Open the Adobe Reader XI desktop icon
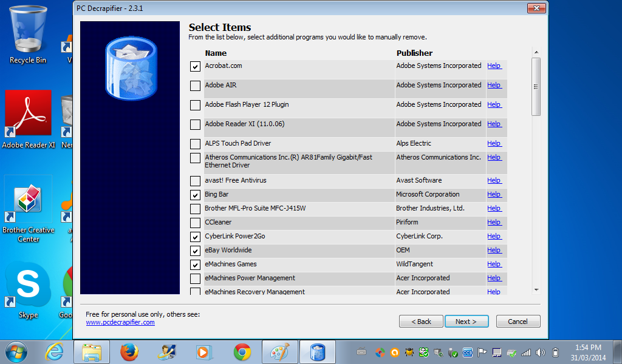The image size is (622, 364). (28, 120)
